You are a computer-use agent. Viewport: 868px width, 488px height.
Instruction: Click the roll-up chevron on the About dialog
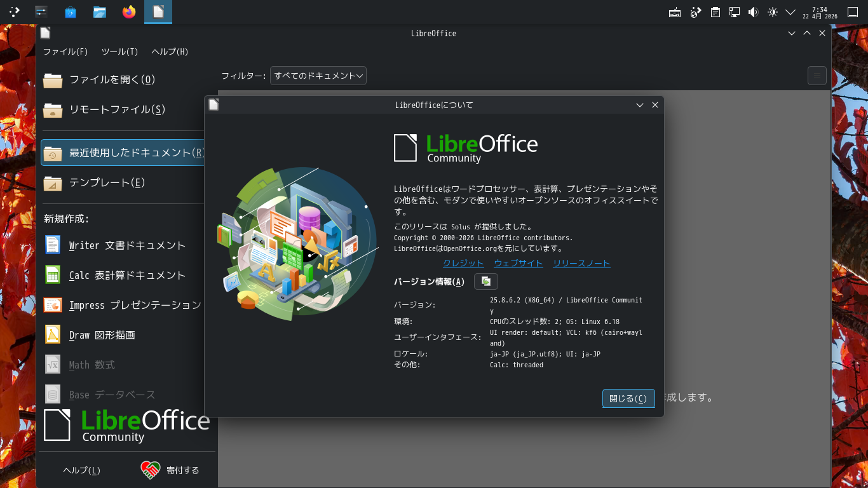pyautogui.click(x=639, y=105)
